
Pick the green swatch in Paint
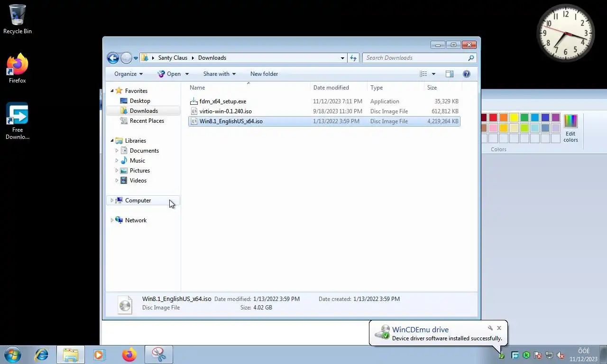[524, 118]
